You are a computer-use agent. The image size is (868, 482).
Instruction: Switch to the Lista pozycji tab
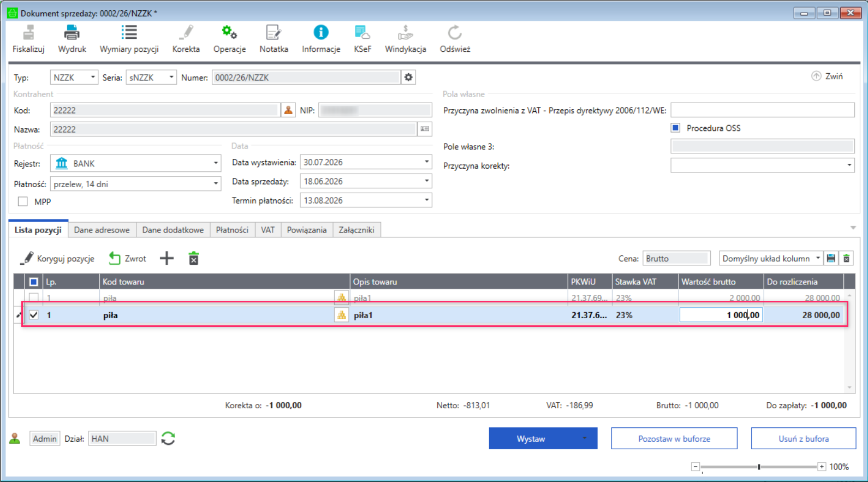point(38,230)
